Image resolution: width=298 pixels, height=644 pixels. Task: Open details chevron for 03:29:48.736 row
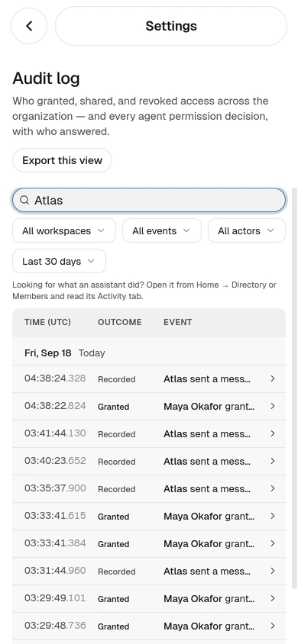click(x=273, y=626)
